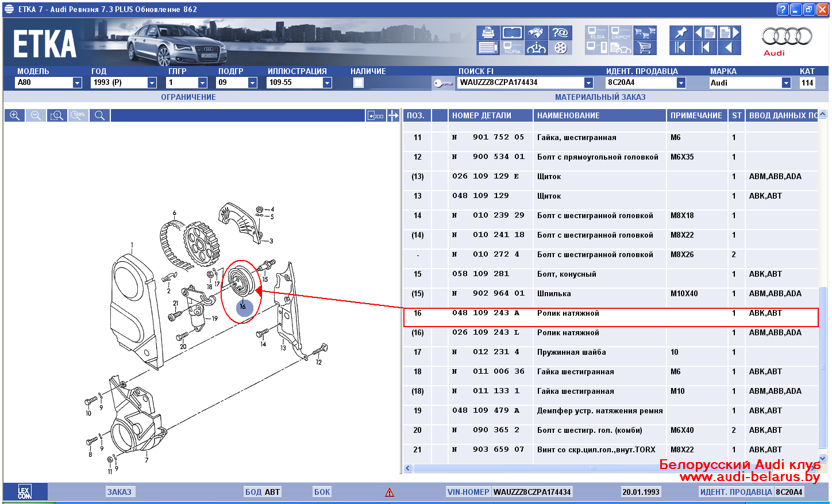Expand the ГОД dropdown showing 1993 (P)

click(x=152, y=83)
